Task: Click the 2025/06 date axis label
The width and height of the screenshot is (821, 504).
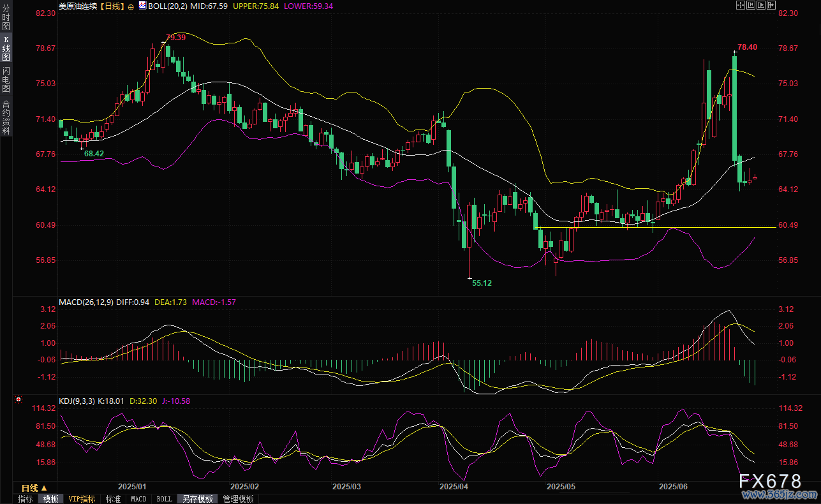Action: 673,486
